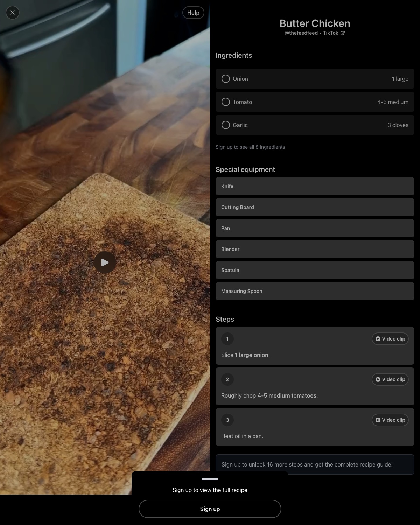Image resolution: width=420 pixels, height=525 pixels.
Task: Close the recipe view with the X icon
Action: pyautogui.click(x=13, y=13)
